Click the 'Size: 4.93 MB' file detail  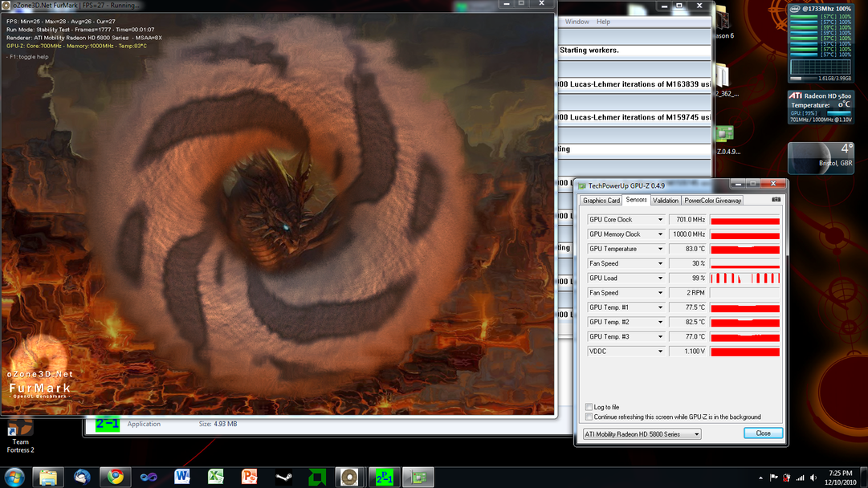point(218,424)
